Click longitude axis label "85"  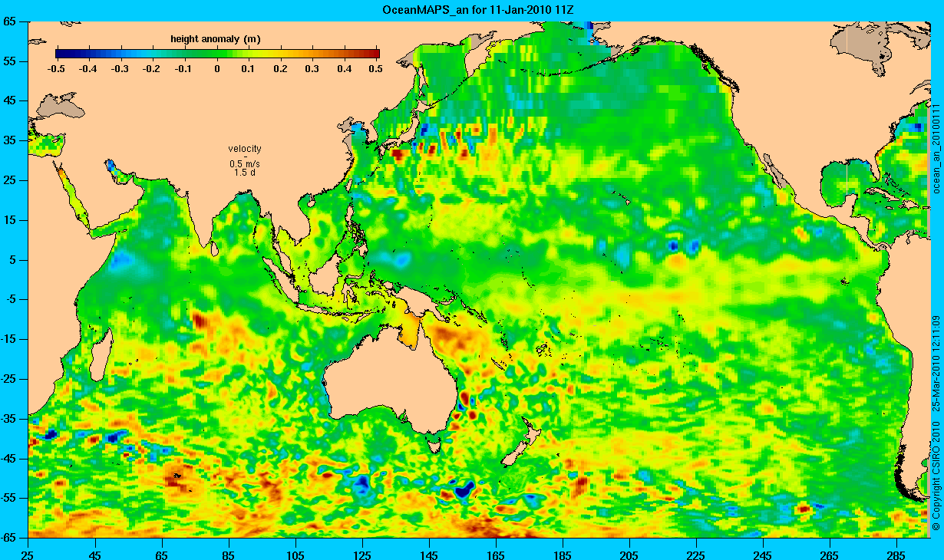click(x=229, y=554)
